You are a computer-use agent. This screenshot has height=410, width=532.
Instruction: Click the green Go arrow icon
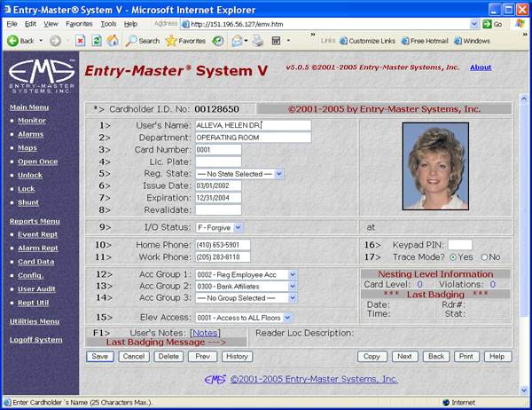click(487, 24)
